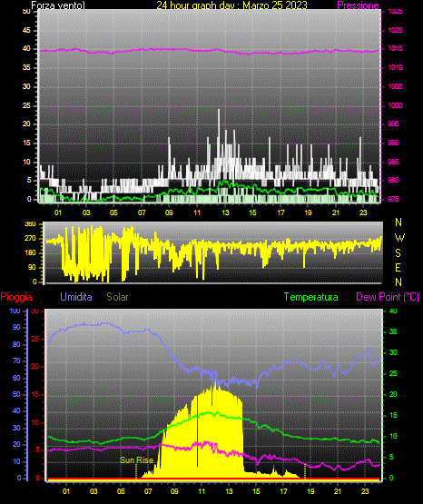Click pressure axis value 985
This screenshot has height=504, width=423.
393,162
